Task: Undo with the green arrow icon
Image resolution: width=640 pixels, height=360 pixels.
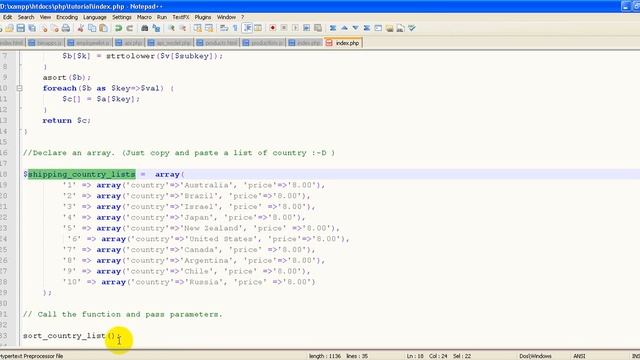Action: pyautogui.click(x=118, y=28)
